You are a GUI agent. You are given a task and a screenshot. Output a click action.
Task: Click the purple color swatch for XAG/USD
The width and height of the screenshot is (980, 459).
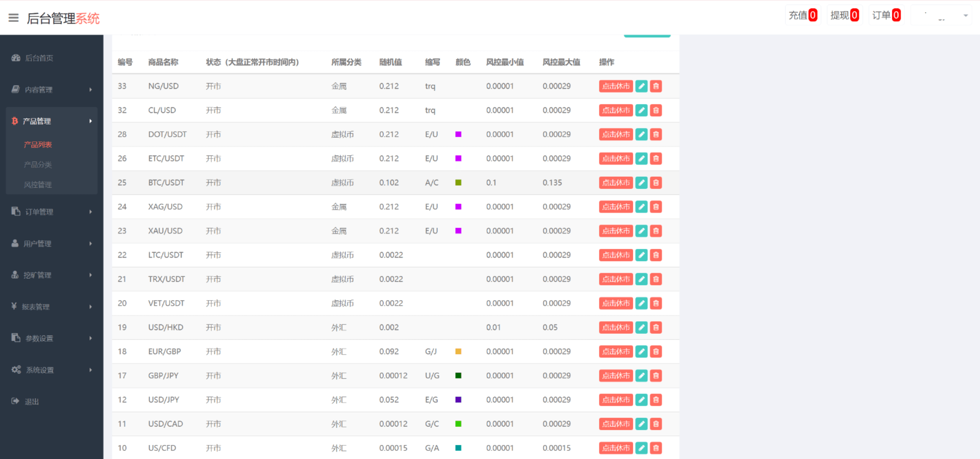[458, 207]
